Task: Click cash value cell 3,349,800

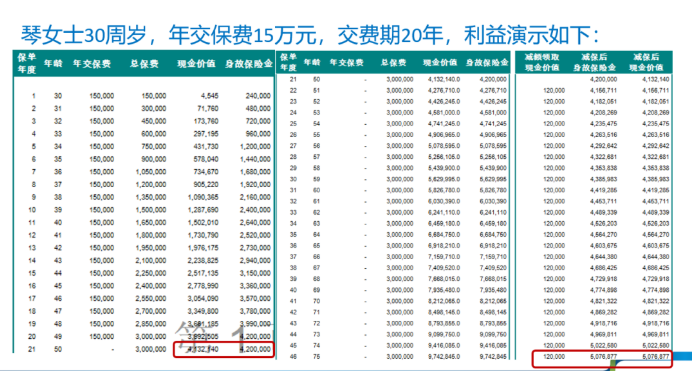Action: (x=203, y=311)
